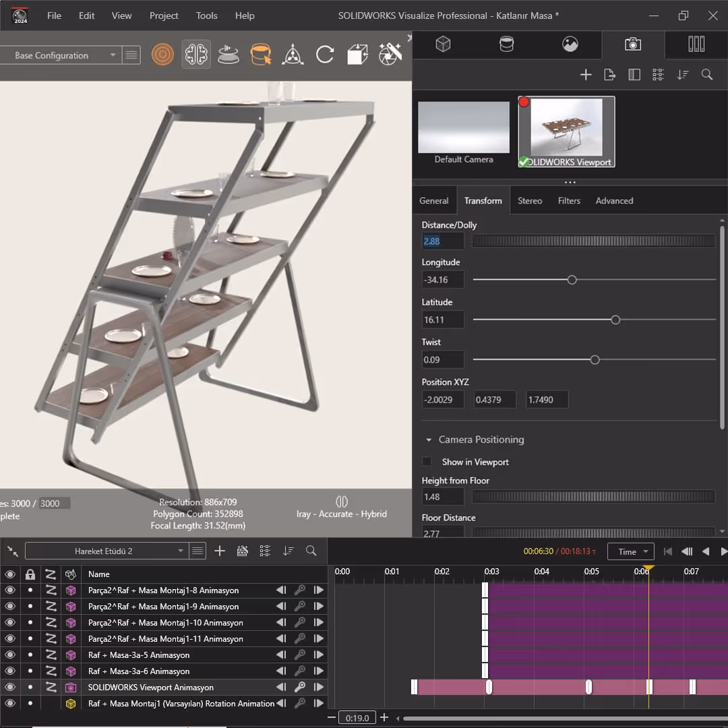Hide Parça2^Raf + Masa Montaj1-8 Animasyon row
Viewport: 728px width, 728px height.
pos(9,590)
